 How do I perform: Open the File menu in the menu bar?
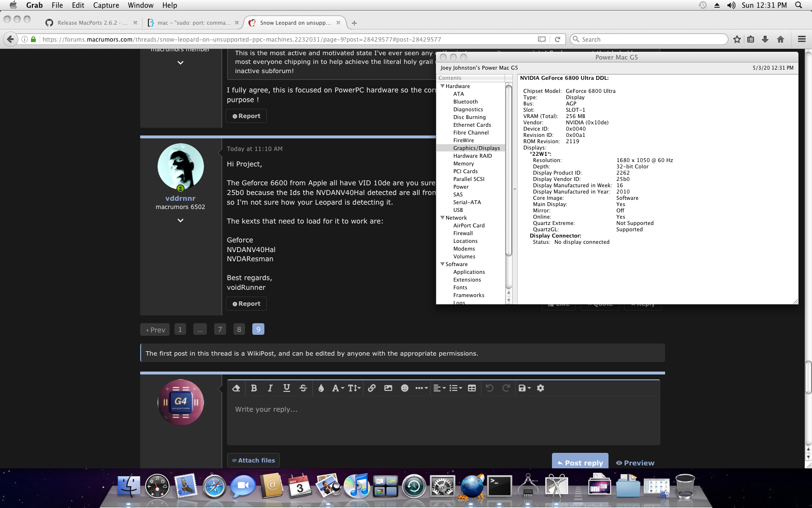tap(57, 5)
